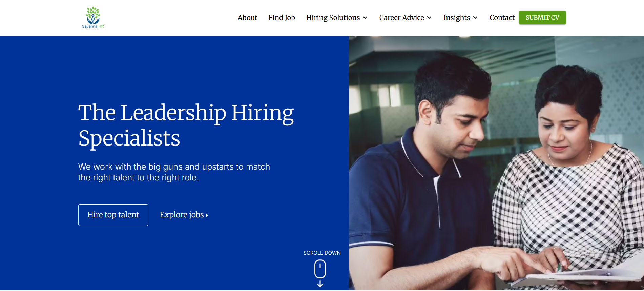644x291 pixels.
Task: Click the triangle arrow beside Explore jobs
Action: point(207,215)
